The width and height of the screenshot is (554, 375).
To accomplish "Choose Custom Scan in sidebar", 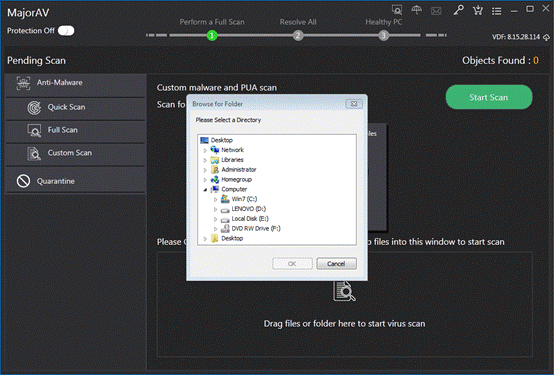I will pyautogui.click(x=76, y=155).
